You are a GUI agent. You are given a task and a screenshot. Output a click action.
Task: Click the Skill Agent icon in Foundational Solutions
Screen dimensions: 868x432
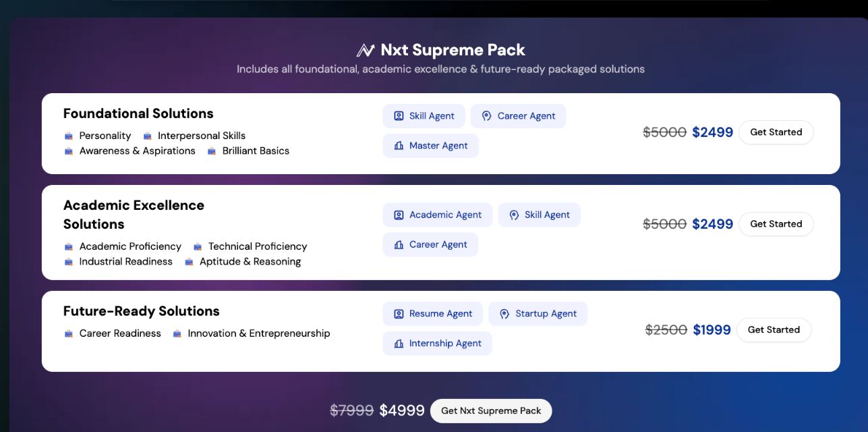[x=399, y=116]
